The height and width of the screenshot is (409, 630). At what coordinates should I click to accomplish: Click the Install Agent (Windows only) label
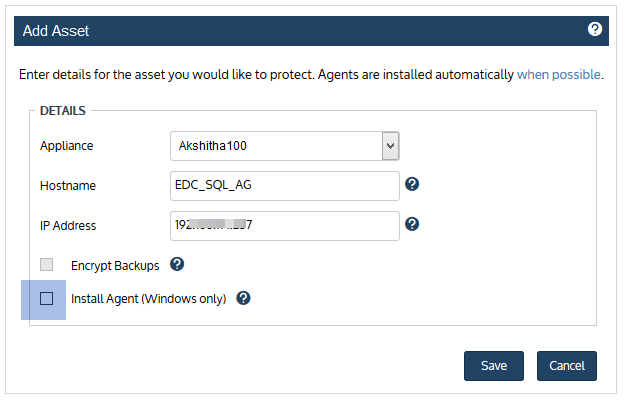tap(149, 299)
